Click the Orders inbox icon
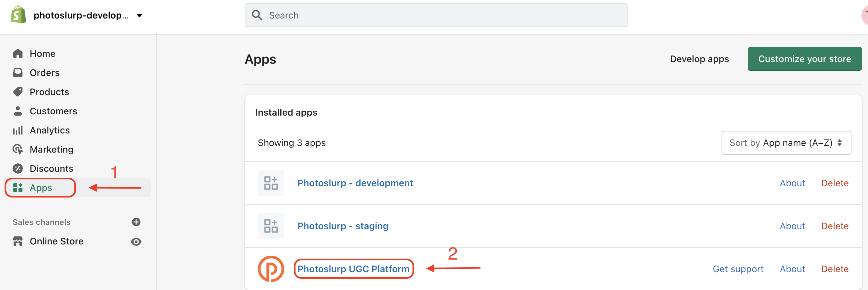The image size is (868, 290). click(x=18, y=73)
